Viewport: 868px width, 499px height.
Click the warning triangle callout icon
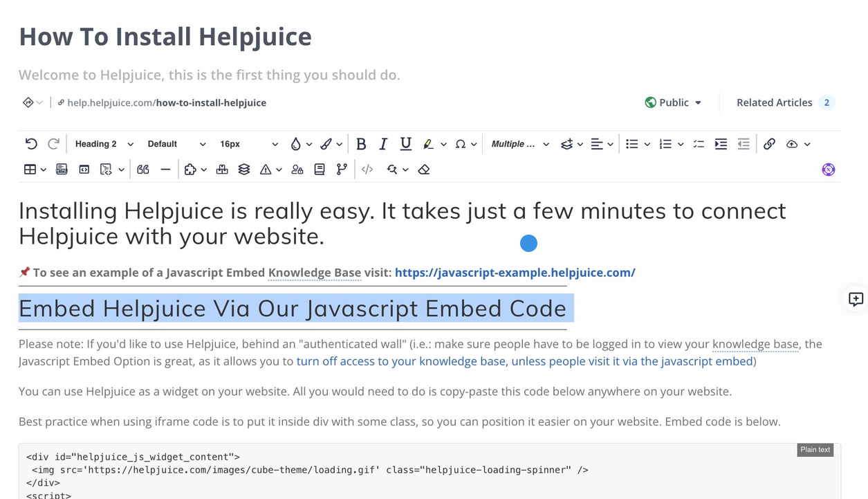click(x=266, y=170)
